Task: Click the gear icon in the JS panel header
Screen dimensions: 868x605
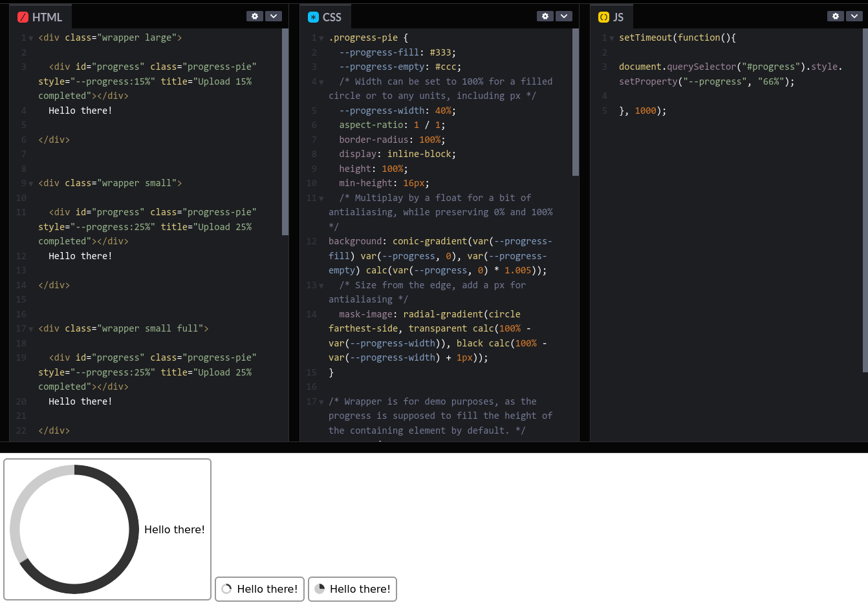Action: 836,16
